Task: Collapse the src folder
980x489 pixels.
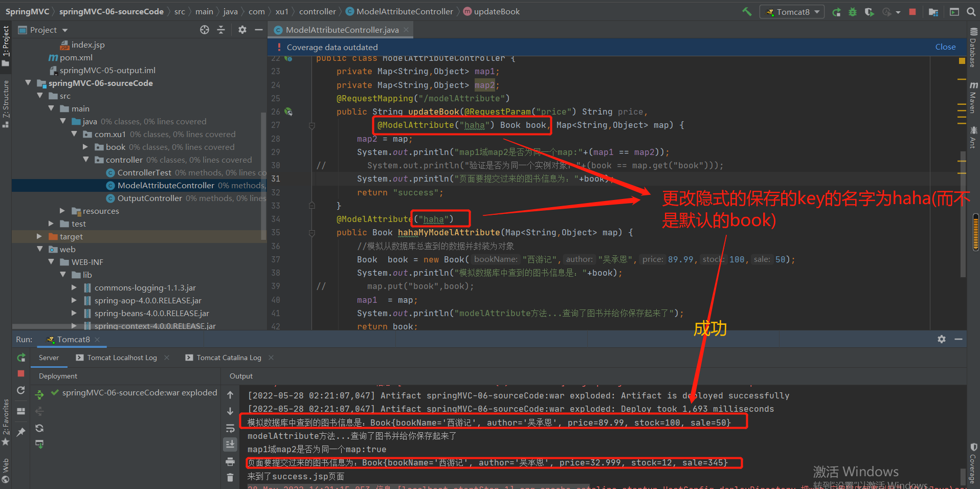Action: (x=40, y=96)
